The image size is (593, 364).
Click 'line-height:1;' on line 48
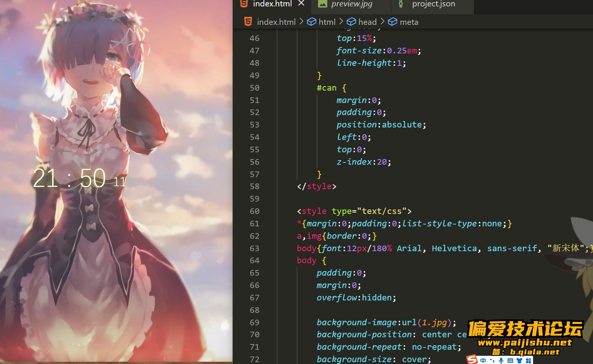point(371,63)
